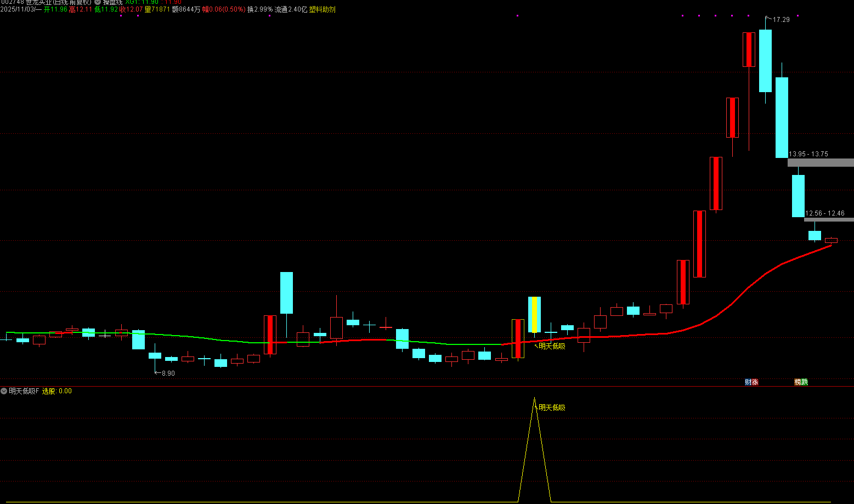
Task: Click the open price 开11.96
Action: tap(55, 9)
